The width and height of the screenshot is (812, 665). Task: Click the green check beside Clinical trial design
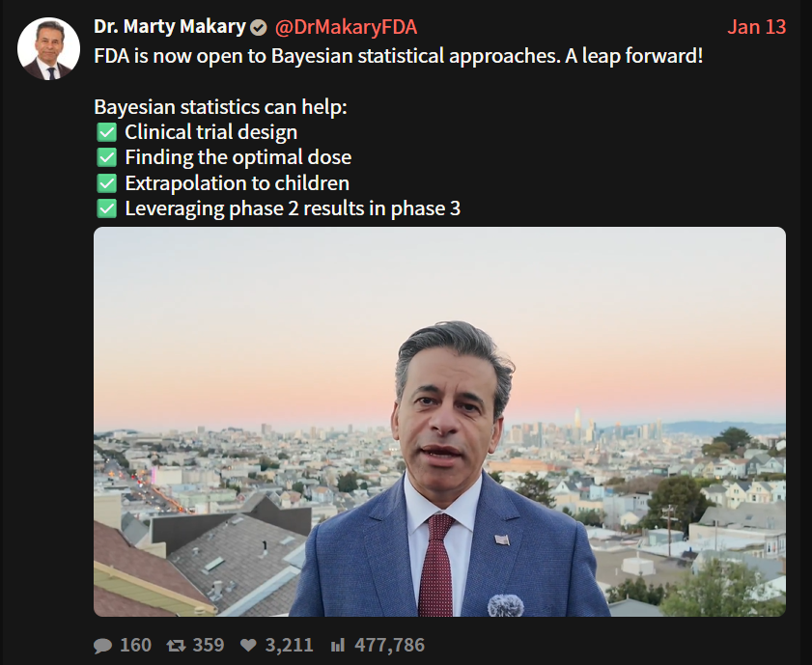pos(106,132)
